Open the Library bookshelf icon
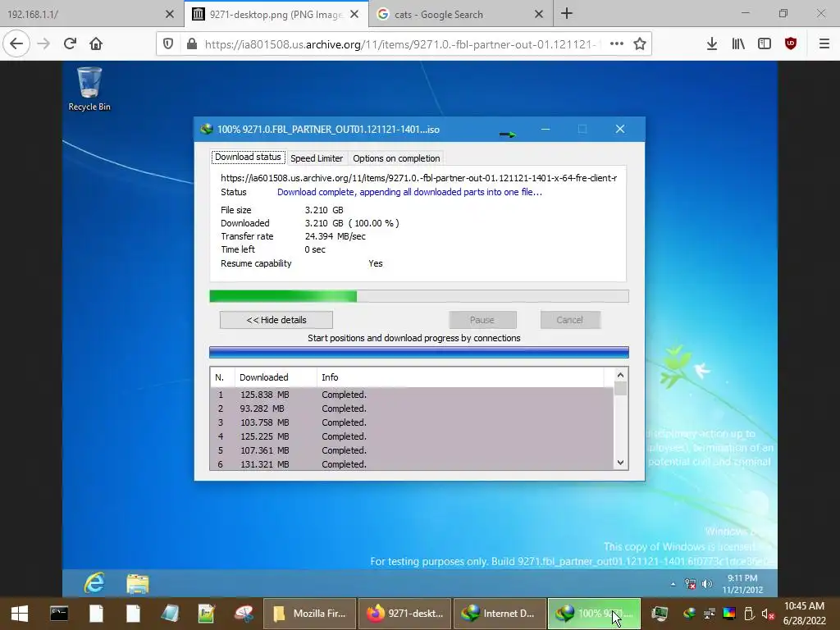 [738, 44]
